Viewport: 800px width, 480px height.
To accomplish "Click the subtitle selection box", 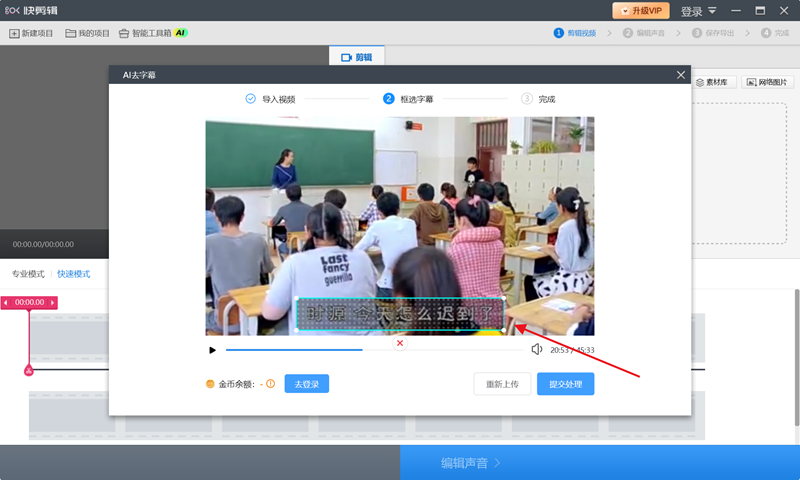I will point(400,314).
